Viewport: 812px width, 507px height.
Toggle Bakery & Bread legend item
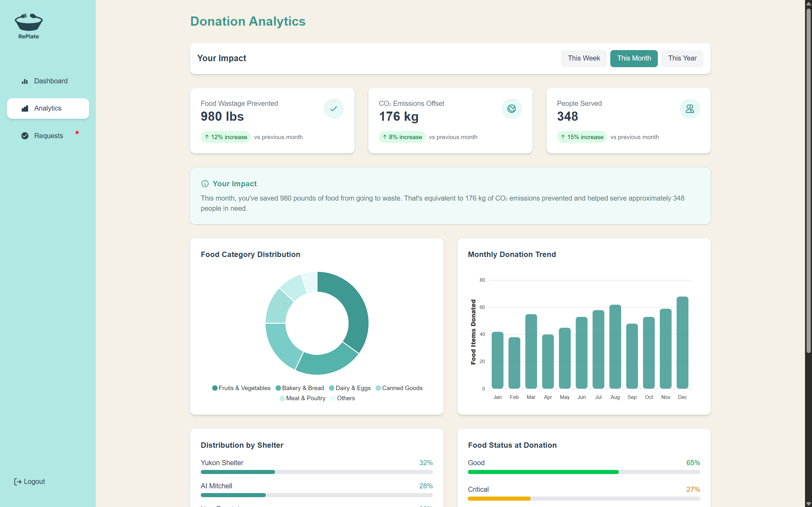click(300, 388)
